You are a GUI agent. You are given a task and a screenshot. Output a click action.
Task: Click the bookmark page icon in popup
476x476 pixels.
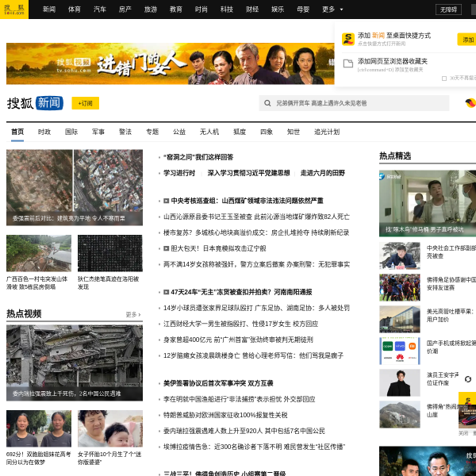coord(348,63)
